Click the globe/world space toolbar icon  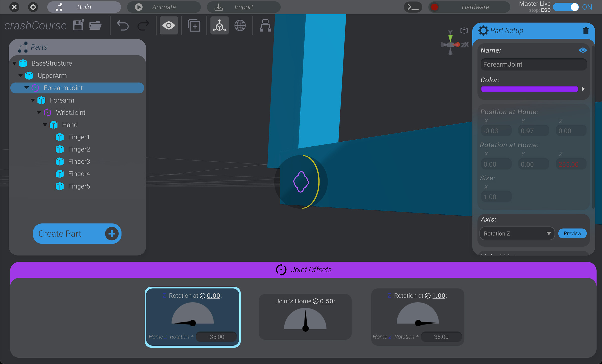pos(240,25)
